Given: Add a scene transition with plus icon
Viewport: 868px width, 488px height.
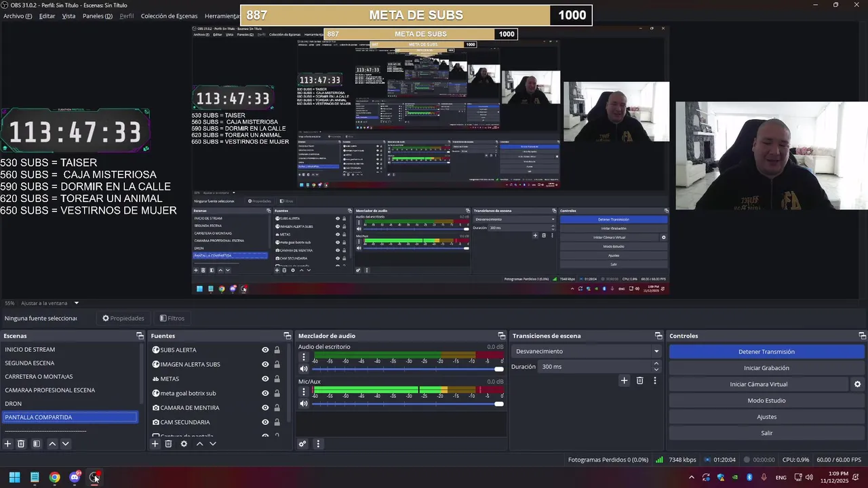Looking at the screenshot, I should click(x=624, y=381).
